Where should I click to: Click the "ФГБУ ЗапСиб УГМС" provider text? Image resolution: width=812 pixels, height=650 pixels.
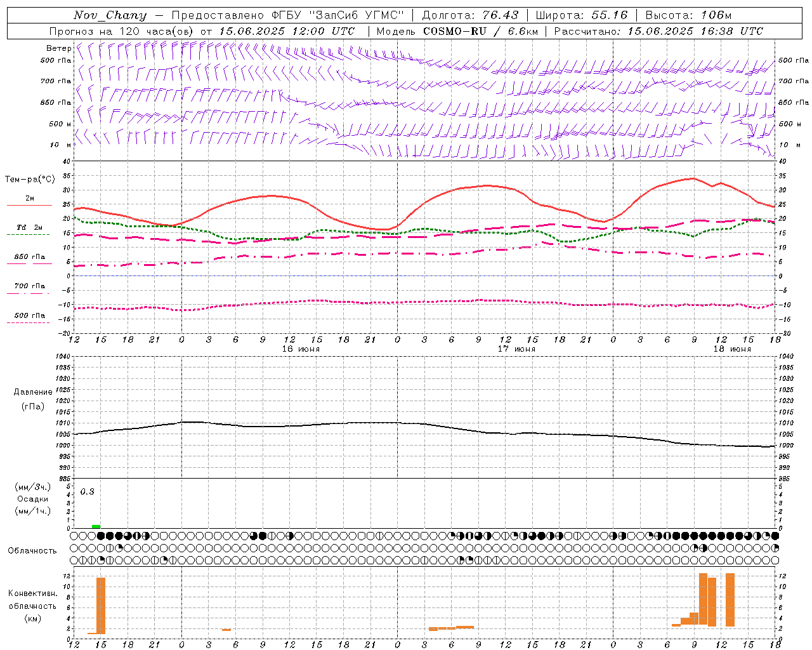point(337,15)
